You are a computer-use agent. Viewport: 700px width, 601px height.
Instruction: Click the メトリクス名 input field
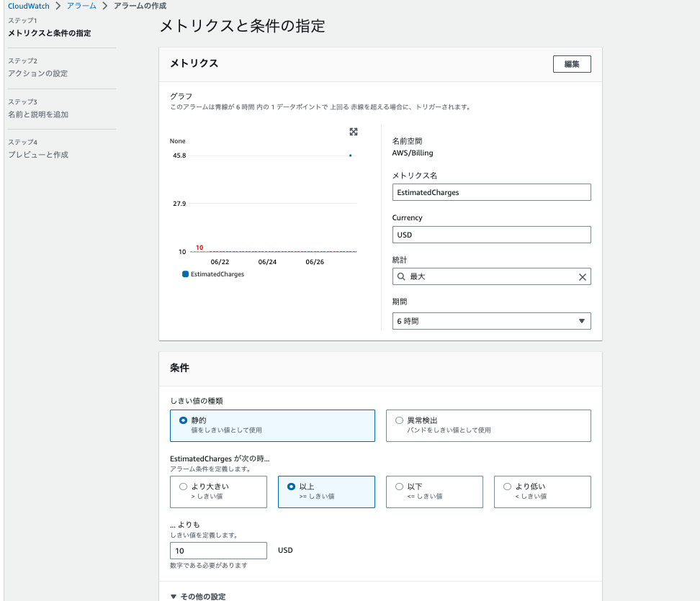(x=491, y=191)
